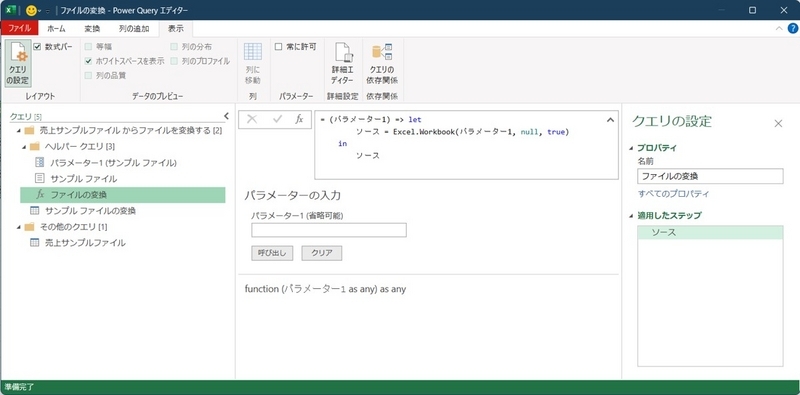
Task: Click into the formula editor text
Action: tap(466, 144)
